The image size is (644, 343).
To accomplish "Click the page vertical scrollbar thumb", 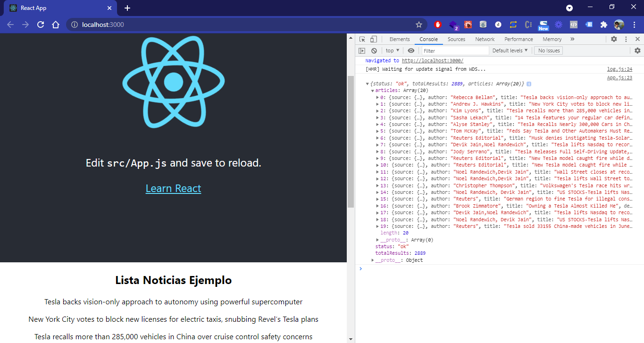I will pyautogui.click(x=351, y=142).
